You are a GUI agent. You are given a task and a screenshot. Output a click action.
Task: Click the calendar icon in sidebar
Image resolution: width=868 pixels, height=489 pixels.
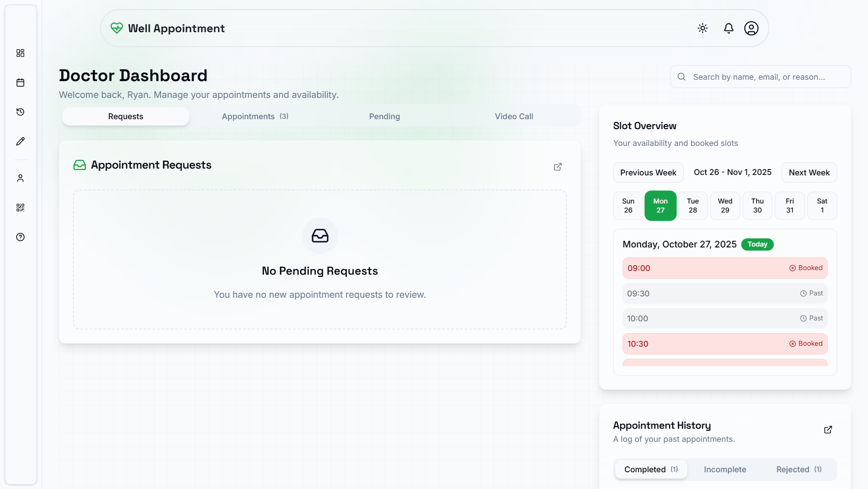pyautogui.click(x=20, y=82)
